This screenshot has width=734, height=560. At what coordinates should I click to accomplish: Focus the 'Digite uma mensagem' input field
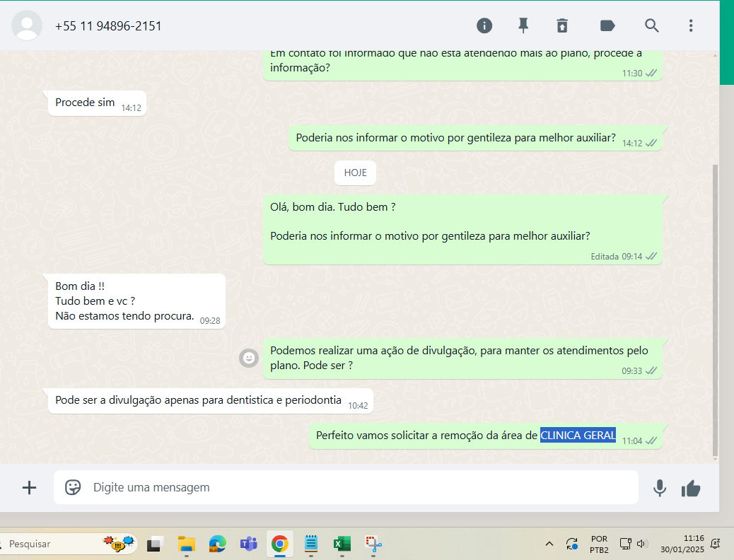[346, 487]
